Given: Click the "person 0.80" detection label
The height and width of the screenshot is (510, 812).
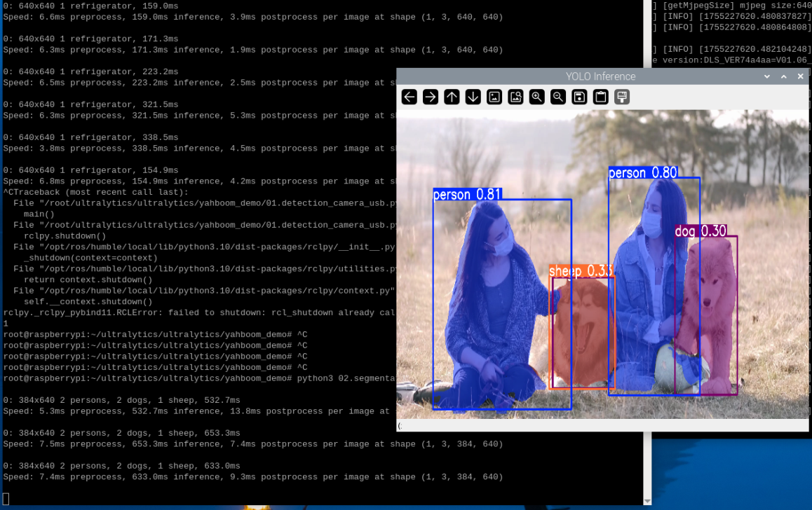Looking at the screenshot, I should pos(643,173).
